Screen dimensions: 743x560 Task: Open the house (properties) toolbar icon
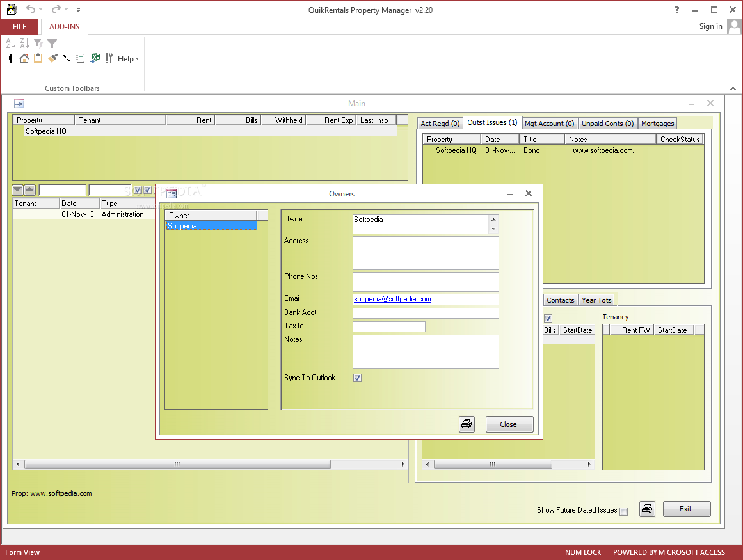pos(24,58)
